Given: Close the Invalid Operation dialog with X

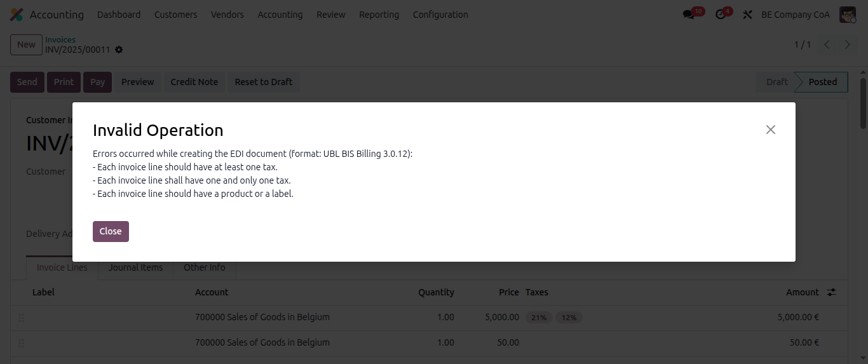Looking at the screenshot, I should tap(770, 130).
